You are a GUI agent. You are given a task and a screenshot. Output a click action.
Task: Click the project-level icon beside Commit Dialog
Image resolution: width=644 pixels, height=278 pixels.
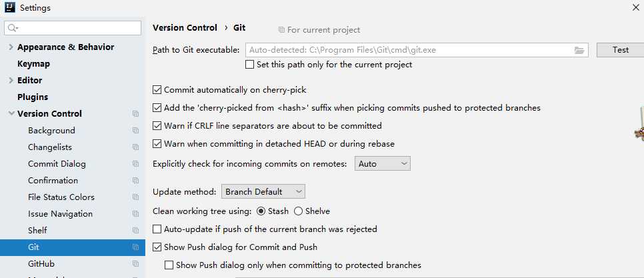(x=135, y=164)
